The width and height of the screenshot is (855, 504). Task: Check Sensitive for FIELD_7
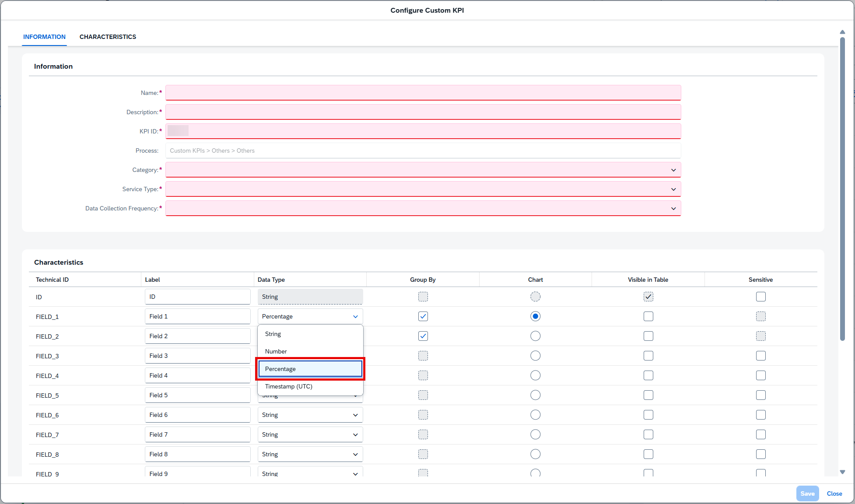pyautogui.click(x=761, y=434)
